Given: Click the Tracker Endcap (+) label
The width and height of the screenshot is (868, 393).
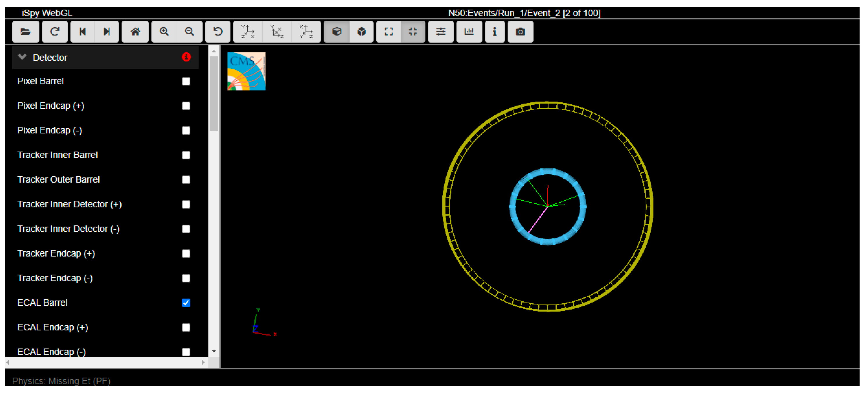Looking at the screenshot, I should point(56,253).
